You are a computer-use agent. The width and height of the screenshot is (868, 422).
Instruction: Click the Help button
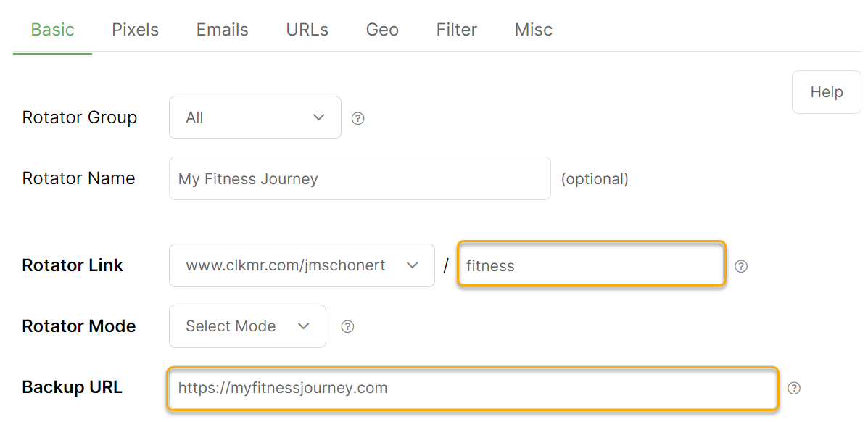827,92
